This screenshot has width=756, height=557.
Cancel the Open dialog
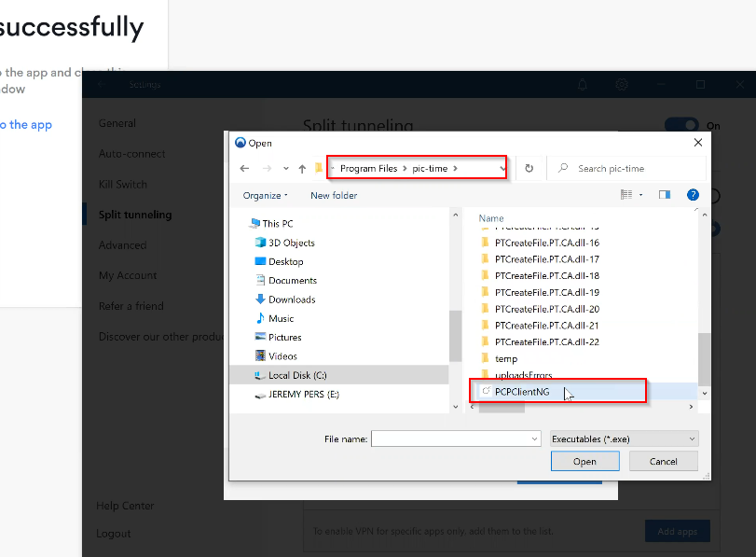coord(664,462)
